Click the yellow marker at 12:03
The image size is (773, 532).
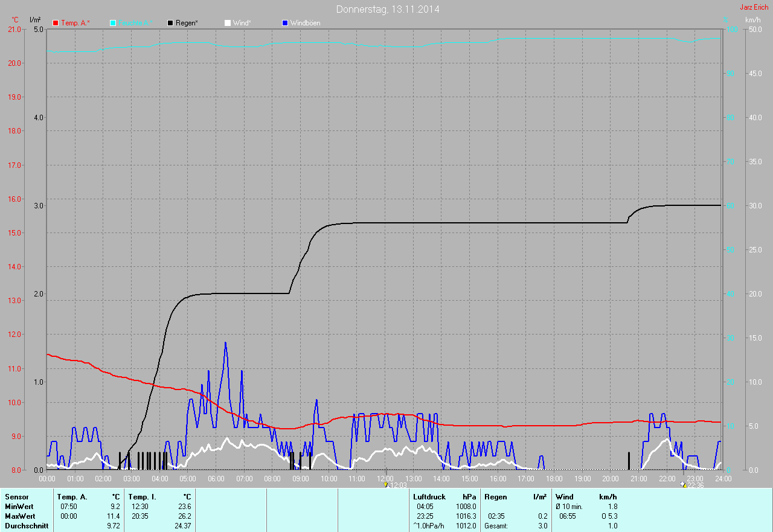pos(386,484)
